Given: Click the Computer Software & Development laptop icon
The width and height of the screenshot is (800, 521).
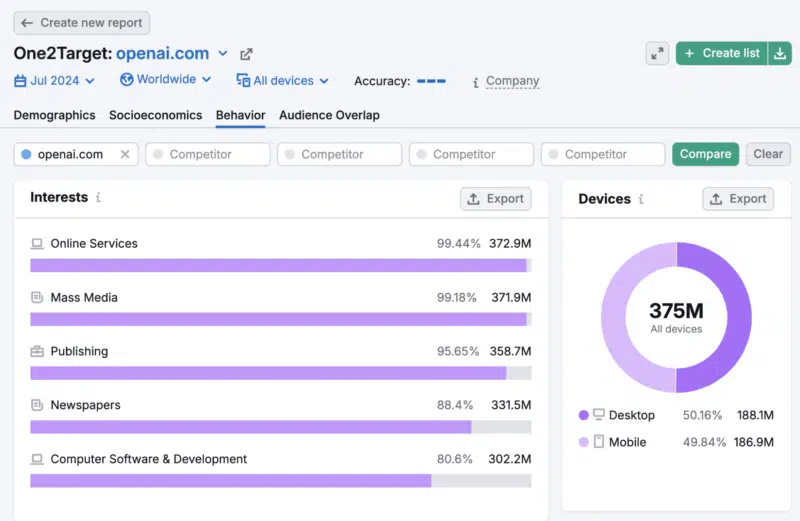Looking at the screenshot, I should (37, 459).
